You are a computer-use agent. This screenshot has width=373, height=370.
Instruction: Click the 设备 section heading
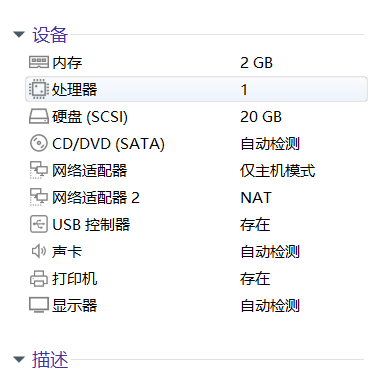(50, 35)
